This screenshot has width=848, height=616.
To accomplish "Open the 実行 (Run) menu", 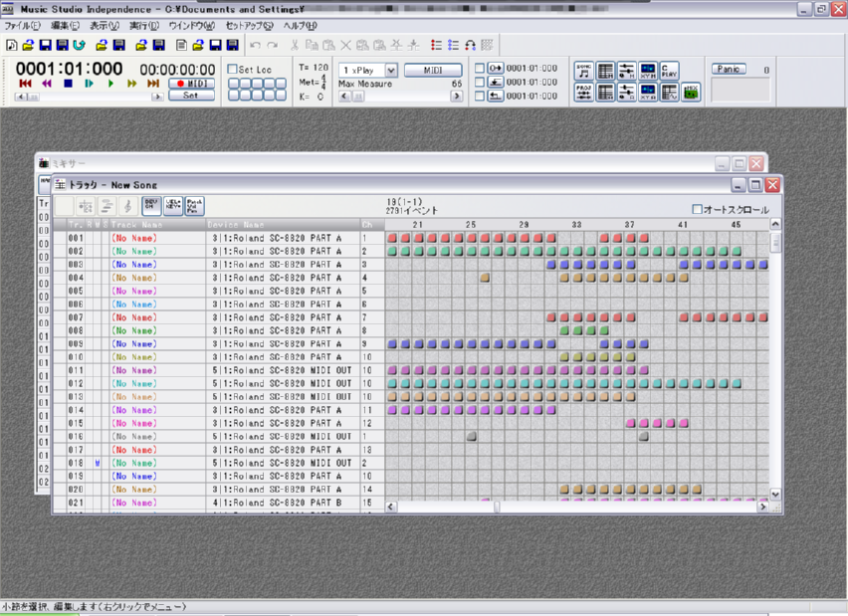I will coord(144,26).
